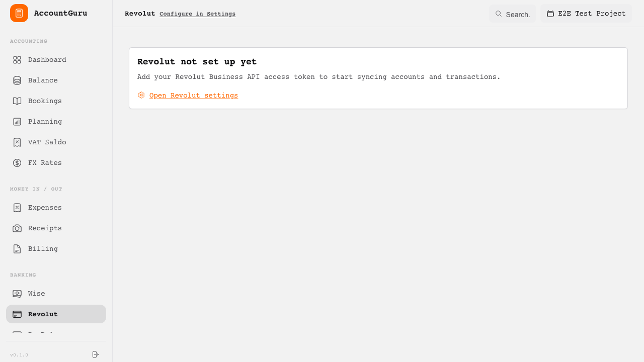Click the gear icon beside Open Revolut settings
This screenshot has height=362, width=644.
(141, 95)
